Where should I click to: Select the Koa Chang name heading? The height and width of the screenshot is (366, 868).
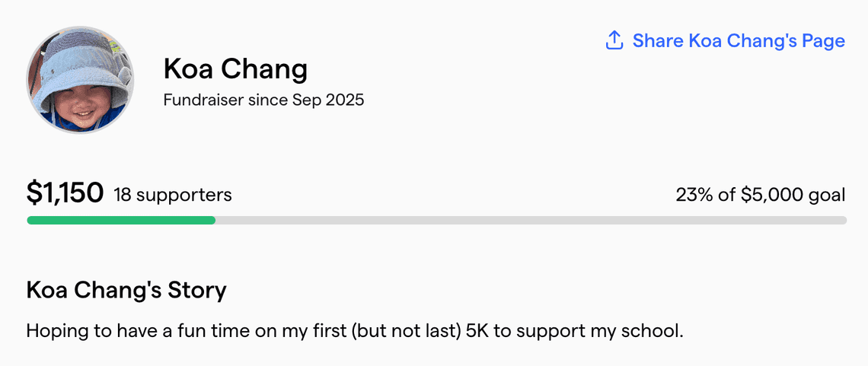pyautogui.click(x=235, y=69)
